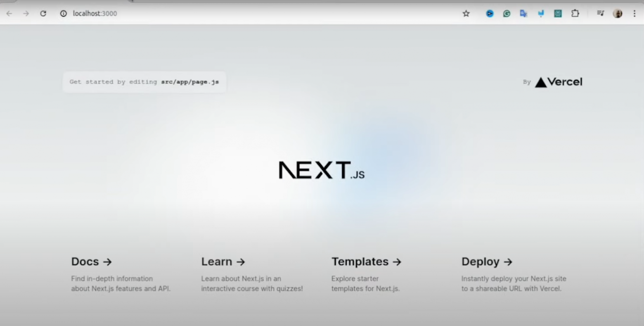644x326 pixels.
Task: Click 'Explore starter' description text
Action: [355, 278]
